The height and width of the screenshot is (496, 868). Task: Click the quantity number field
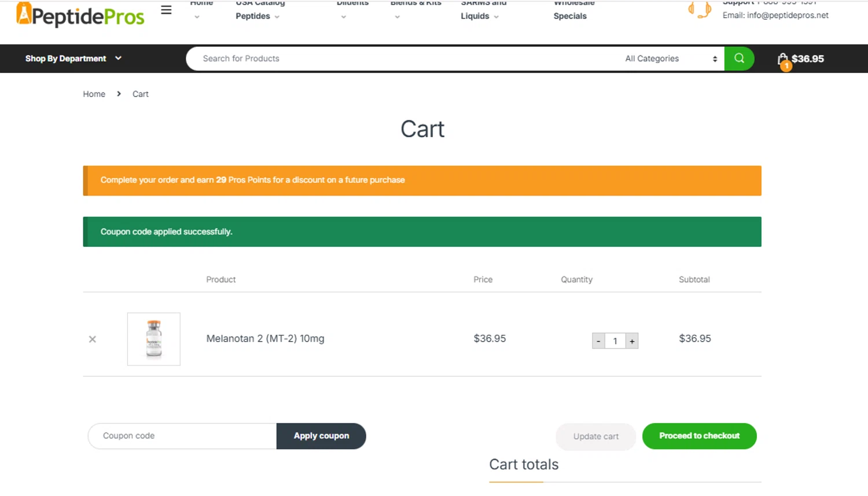(615, 341)
